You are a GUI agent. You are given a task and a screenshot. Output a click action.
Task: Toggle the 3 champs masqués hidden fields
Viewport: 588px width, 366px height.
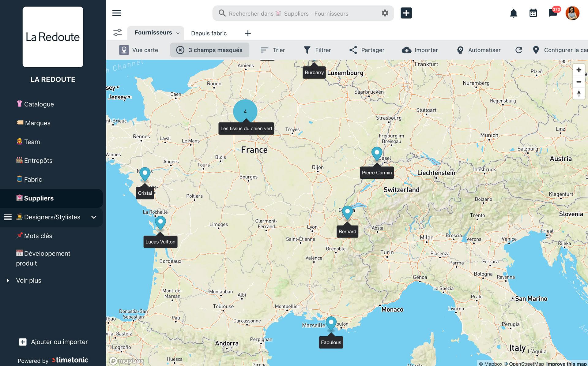tap(210, 50)
